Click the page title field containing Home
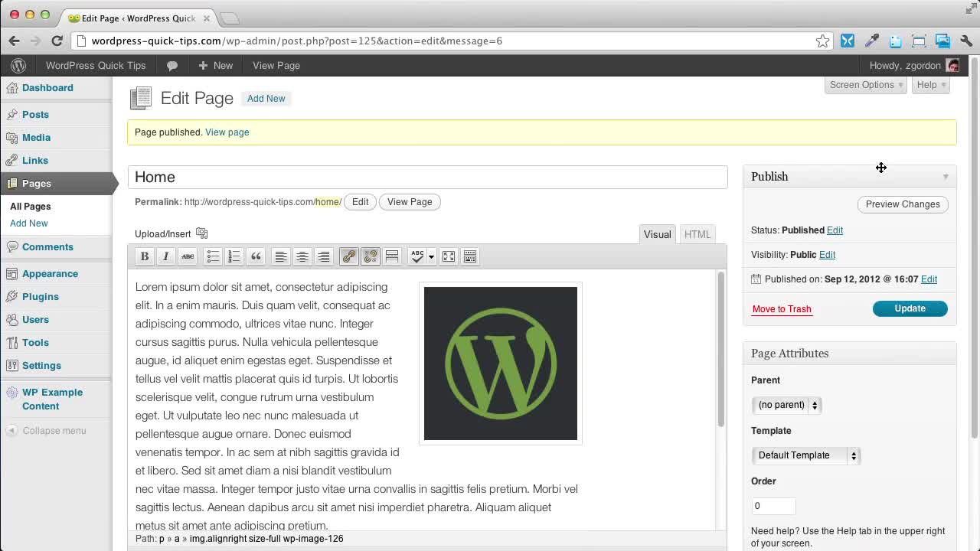The height and width of the screenshot is (551, 980). (x=427, y=177)
